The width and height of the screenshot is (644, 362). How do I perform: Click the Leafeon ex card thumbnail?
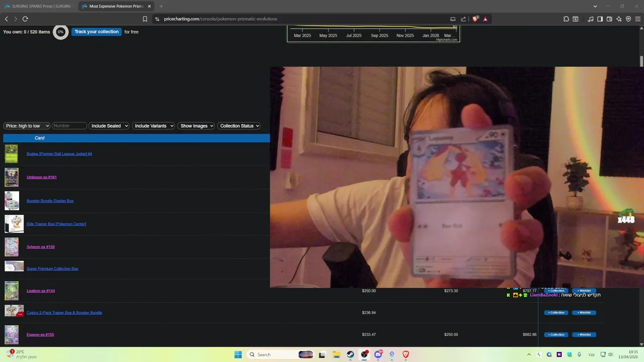[12, 291]
